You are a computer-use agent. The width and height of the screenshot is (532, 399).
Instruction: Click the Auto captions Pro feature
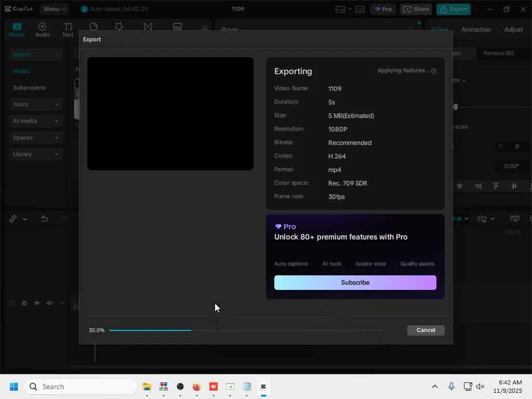(291, 263)
